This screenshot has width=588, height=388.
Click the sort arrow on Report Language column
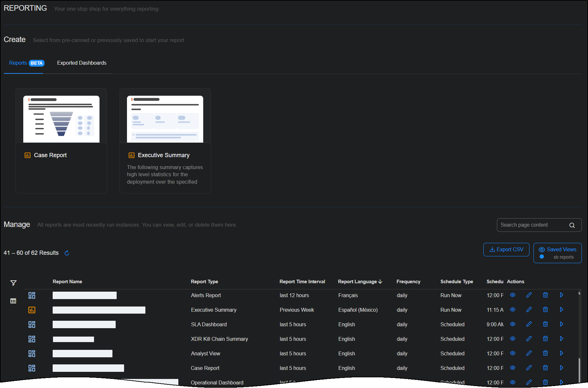point(381,281)
